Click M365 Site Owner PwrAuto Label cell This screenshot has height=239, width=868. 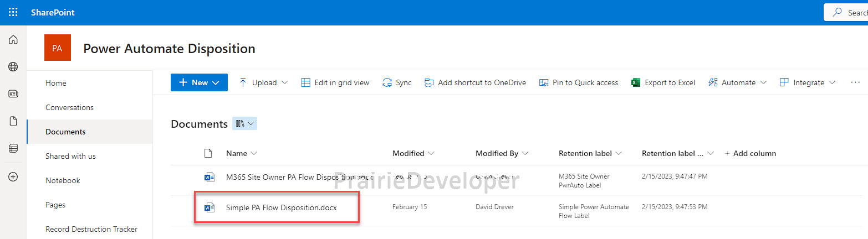[x=584, y=181]
